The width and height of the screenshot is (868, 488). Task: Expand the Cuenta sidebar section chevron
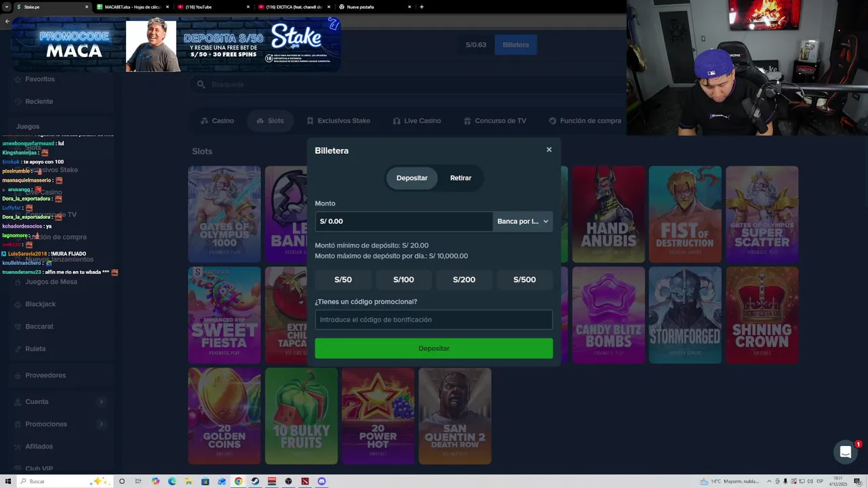(x=101, y=402)
